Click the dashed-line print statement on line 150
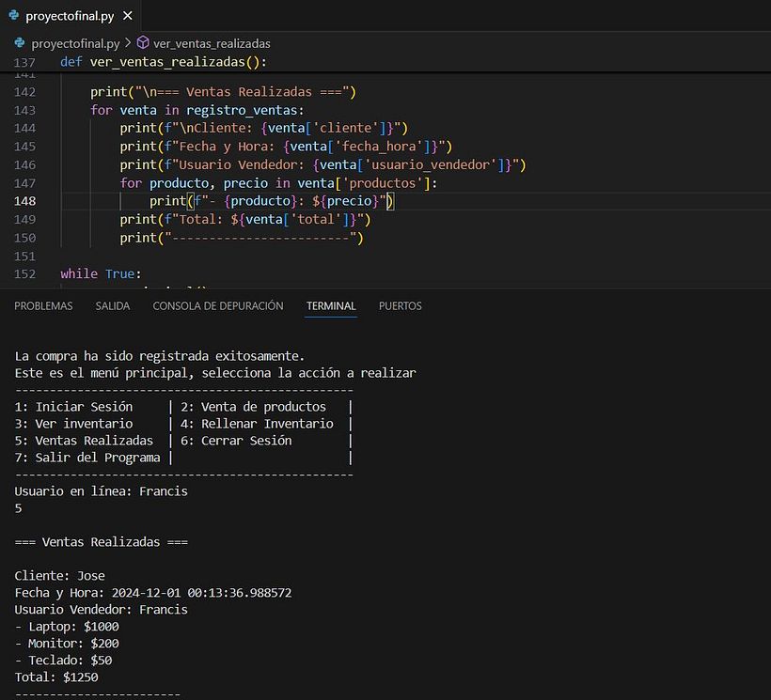This screenshot has width=771, height=700. tap(242, 238)
